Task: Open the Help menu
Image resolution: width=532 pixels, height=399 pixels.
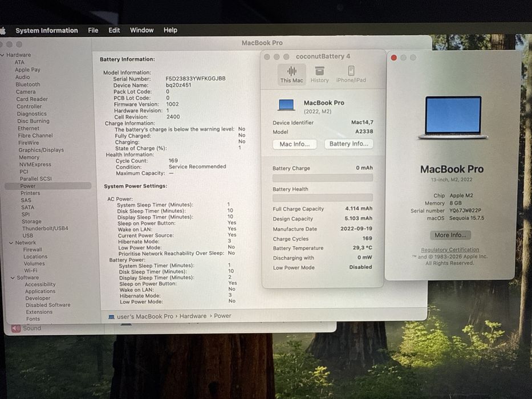Action: pyautogui.click(x=170, y=30)
